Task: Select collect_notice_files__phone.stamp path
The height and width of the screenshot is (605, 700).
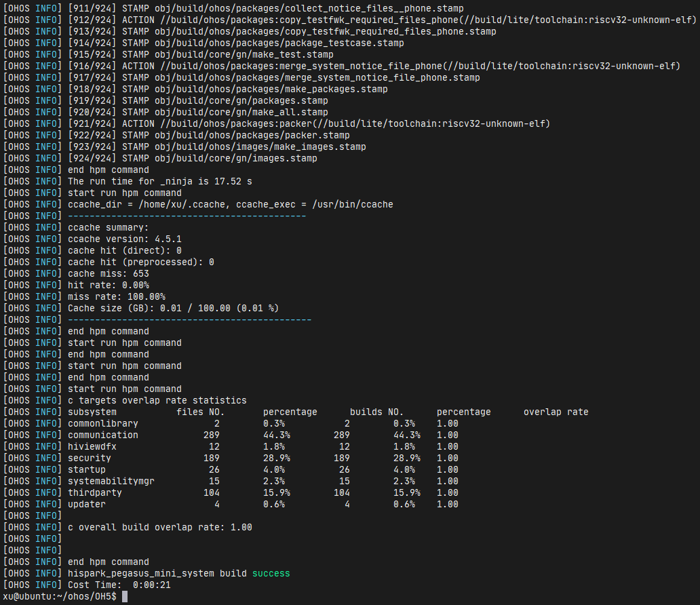Action: 309,8
